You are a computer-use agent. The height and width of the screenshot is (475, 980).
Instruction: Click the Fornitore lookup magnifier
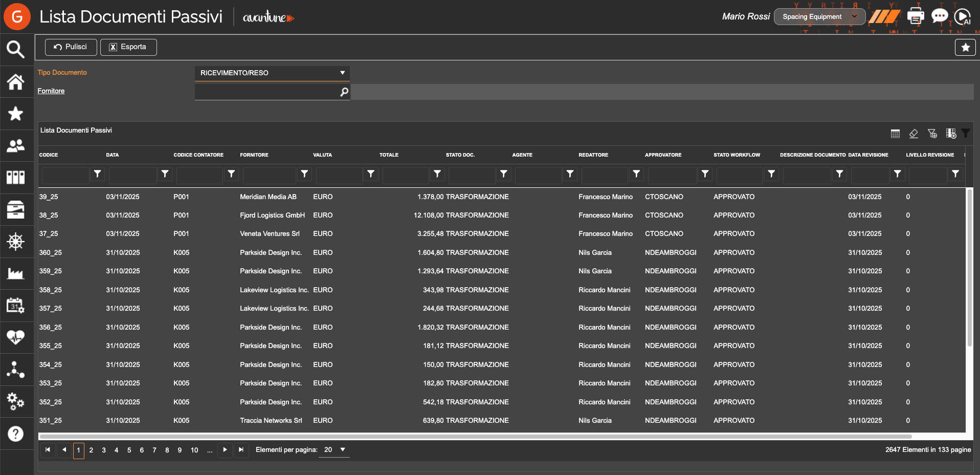pos(344,92)
